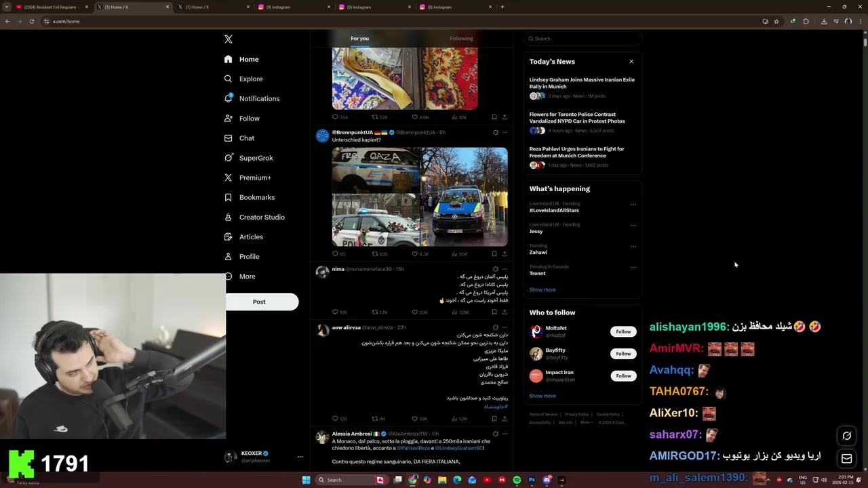Open more options for Zahawi trend
The image size is (868, 488).
click(x=633, y=246)
